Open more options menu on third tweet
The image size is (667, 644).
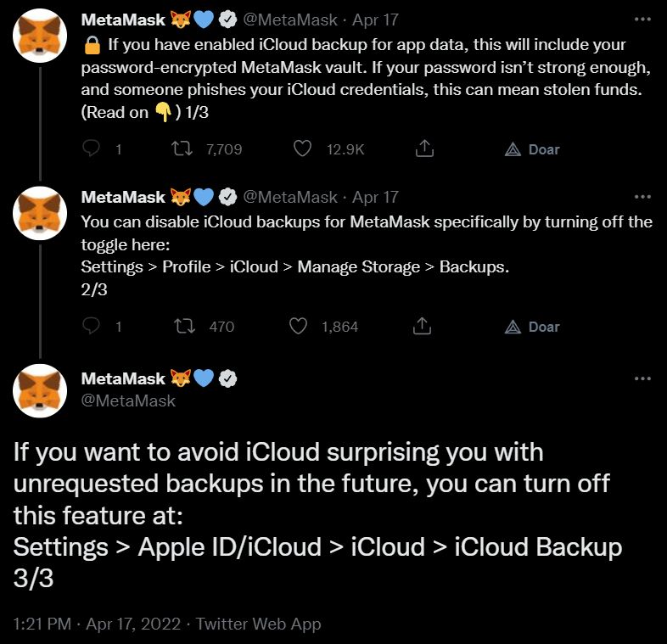pyautogui.click(x=642, y=378)
